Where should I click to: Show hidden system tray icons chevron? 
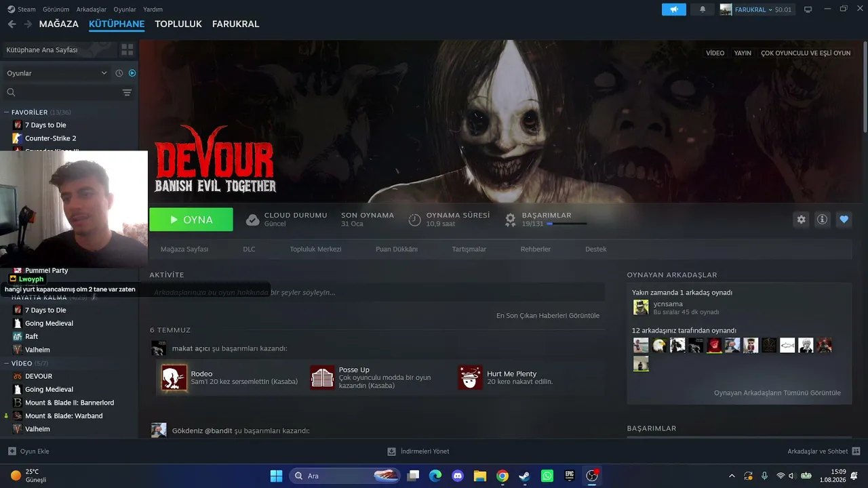pyautogui.click(x=731, y=476)
